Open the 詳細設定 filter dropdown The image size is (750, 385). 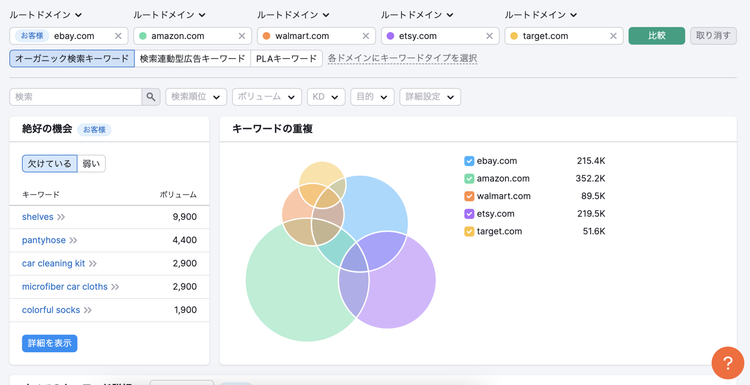(x=430, y=97)
